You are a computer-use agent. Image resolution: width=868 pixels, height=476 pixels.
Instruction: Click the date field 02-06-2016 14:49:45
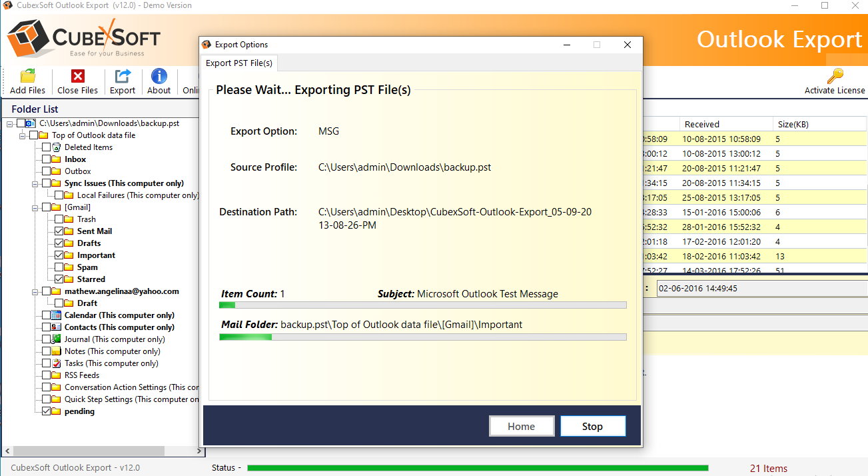tap(762, 289)
